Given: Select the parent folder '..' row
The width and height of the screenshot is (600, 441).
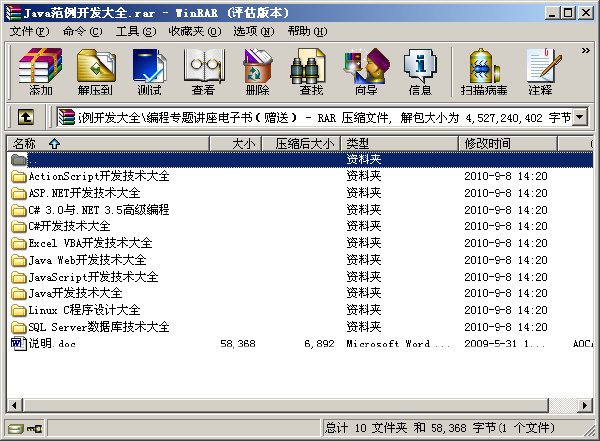Looking at the screenshot, I should pos(300,159).
